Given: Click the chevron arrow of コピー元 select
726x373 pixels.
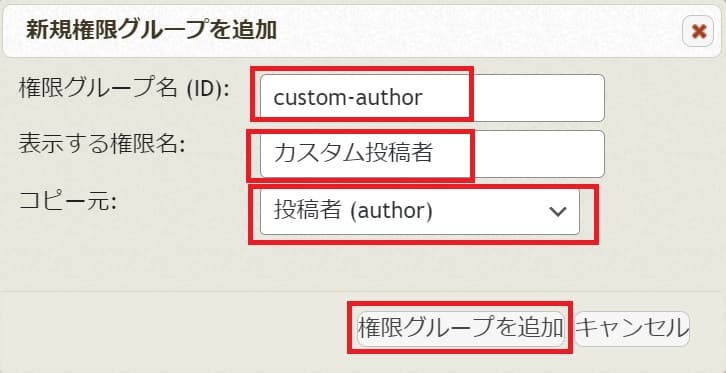Looking at the screenshot, I should tap(557, 211).
